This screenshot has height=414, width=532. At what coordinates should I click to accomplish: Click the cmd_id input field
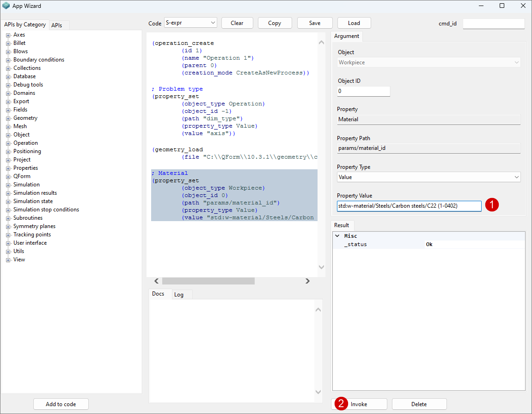coord(493,24)
